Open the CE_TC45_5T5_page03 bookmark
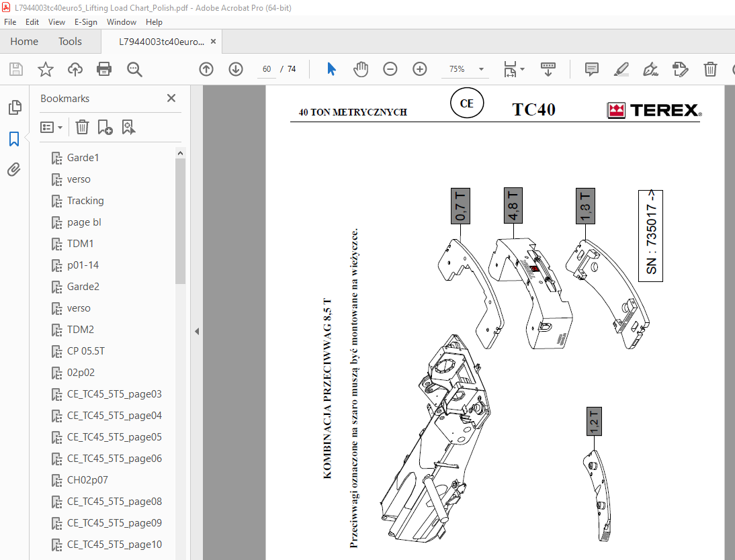The width and height of the screenshot is (735, 560). pos(114,394)
